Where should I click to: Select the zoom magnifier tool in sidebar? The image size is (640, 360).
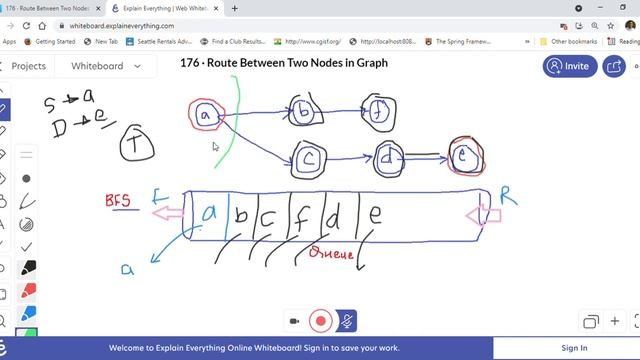pos(3,321)
